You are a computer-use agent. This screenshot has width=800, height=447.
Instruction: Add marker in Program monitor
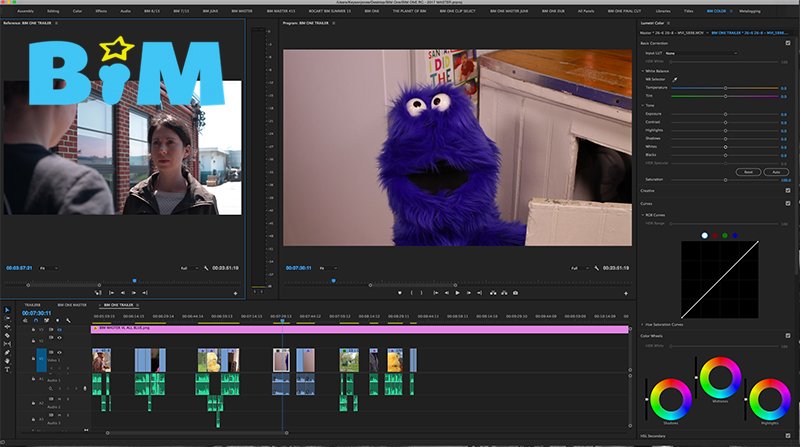click(399, 293)
